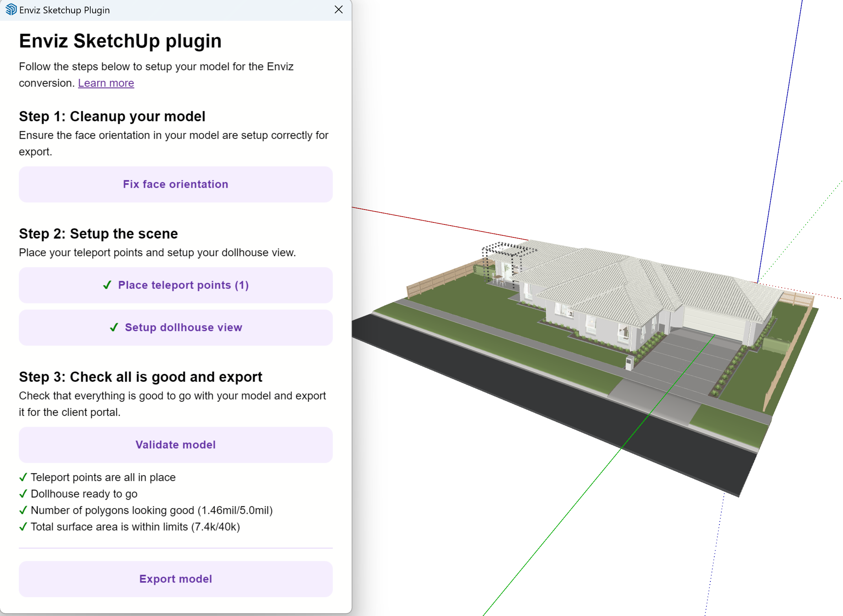The width and height of the screenshot is (843, 616).
Task: Click the letterbox beside the driveway
Action: pyautogui.click(x=629, y=363)
